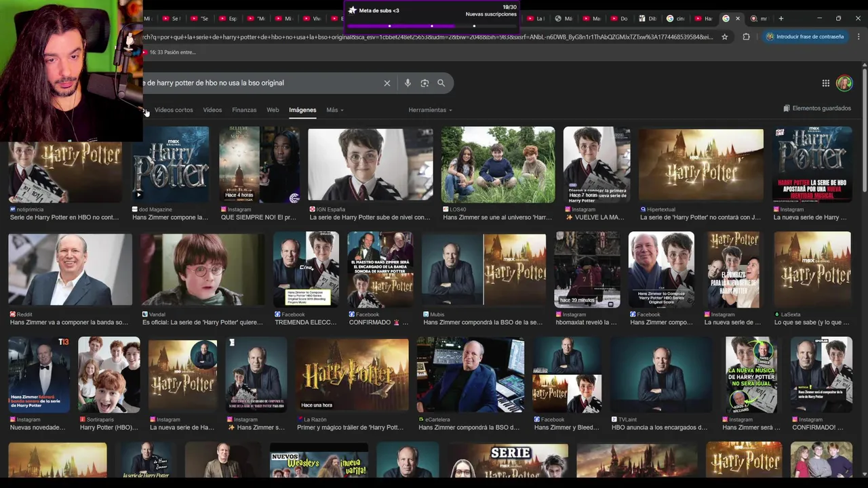The image size is (868, 488).
Task: Clear the Google search box text
Action: pyautogui.click(x=387, y=83)
